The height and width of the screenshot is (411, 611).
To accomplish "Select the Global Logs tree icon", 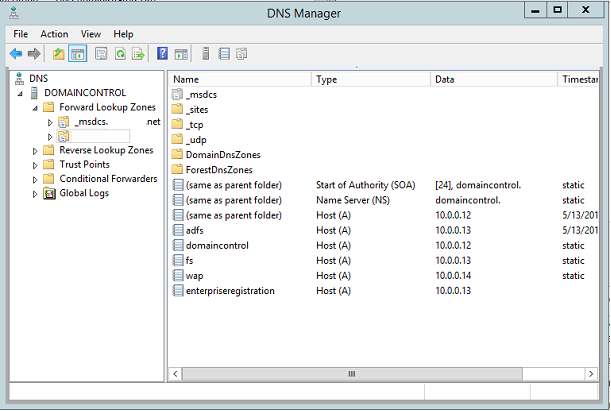I will coord(48,193).
